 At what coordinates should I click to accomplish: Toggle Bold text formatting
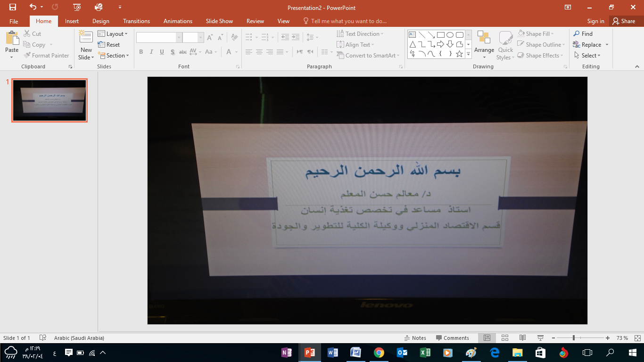tap(141, 52)
